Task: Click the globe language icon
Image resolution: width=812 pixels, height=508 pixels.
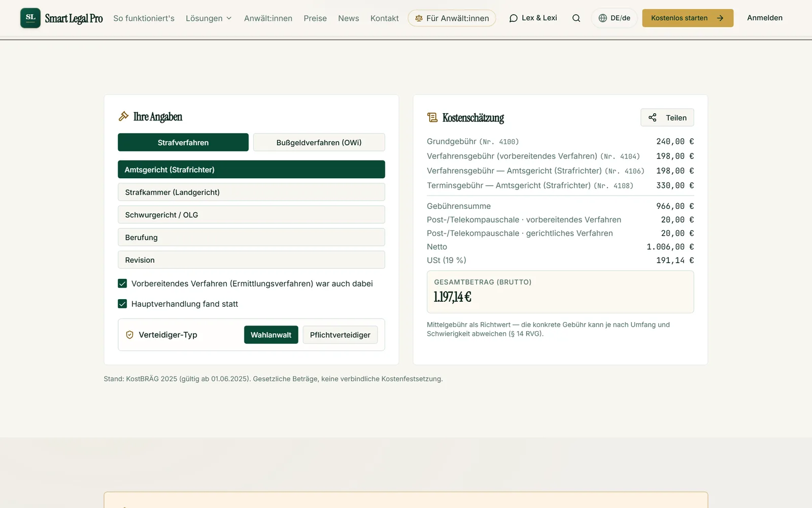Action: 602,18
